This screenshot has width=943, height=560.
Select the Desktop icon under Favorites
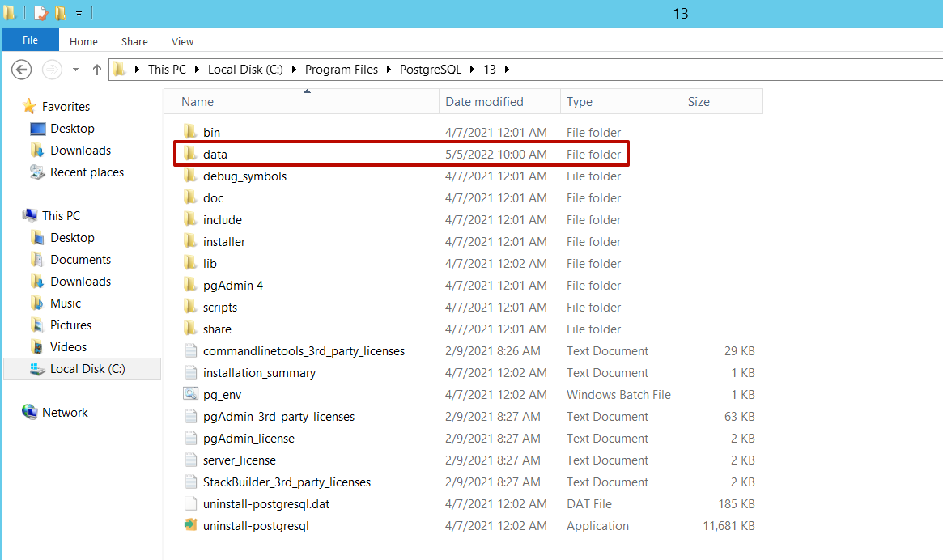[68, 128]
